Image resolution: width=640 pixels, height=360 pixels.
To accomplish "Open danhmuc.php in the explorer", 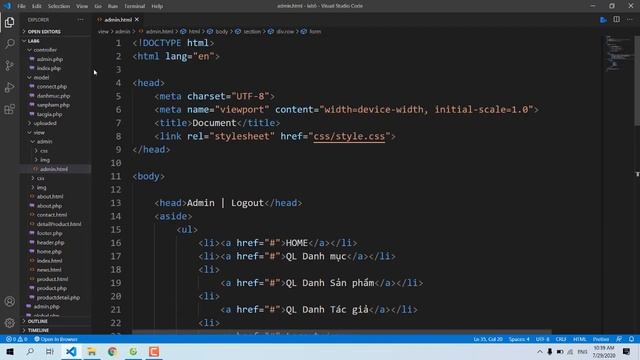I will click(x=53, y=96).
